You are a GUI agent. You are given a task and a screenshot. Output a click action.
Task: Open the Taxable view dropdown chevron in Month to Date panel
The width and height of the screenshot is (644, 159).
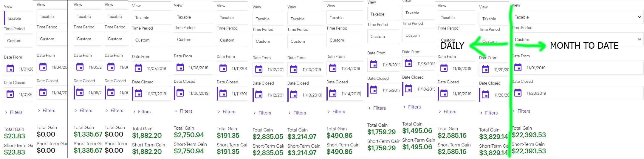coord(639,17)
